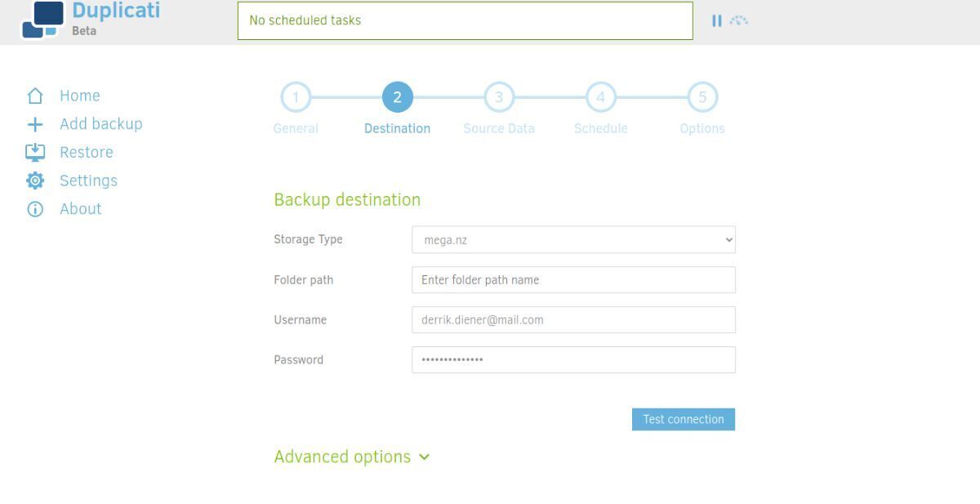Click into the Username field

(x=573, y=320)
